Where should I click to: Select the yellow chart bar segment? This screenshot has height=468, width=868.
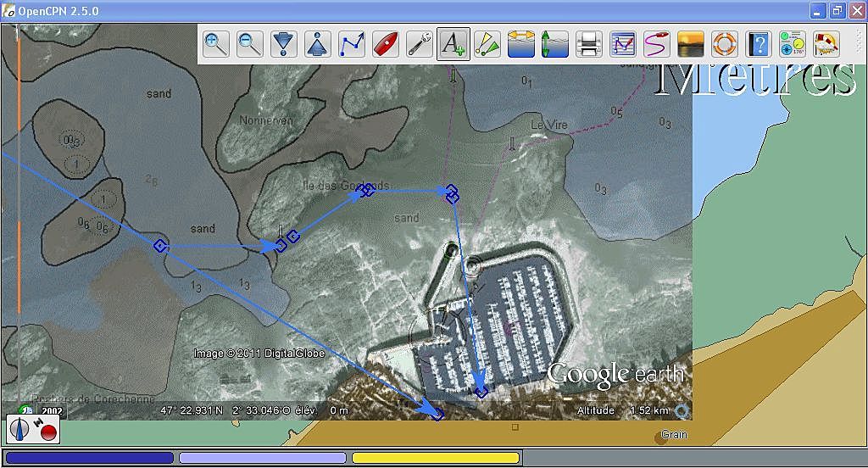point(436,458)
